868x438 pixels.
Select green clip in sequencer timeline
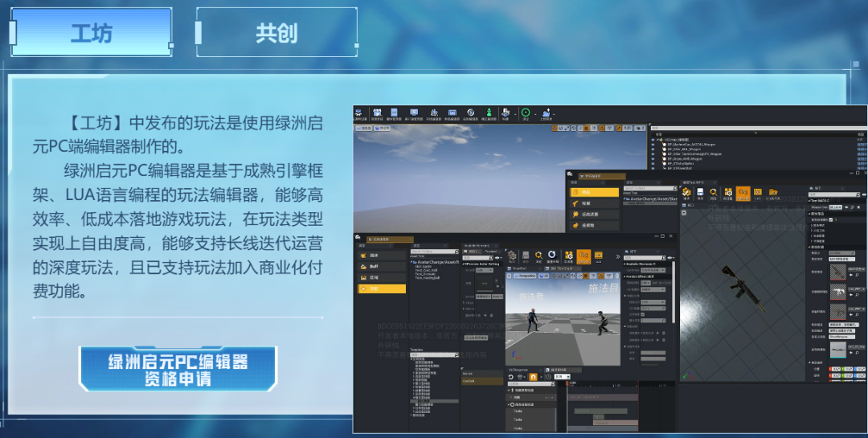coord(600,411)
